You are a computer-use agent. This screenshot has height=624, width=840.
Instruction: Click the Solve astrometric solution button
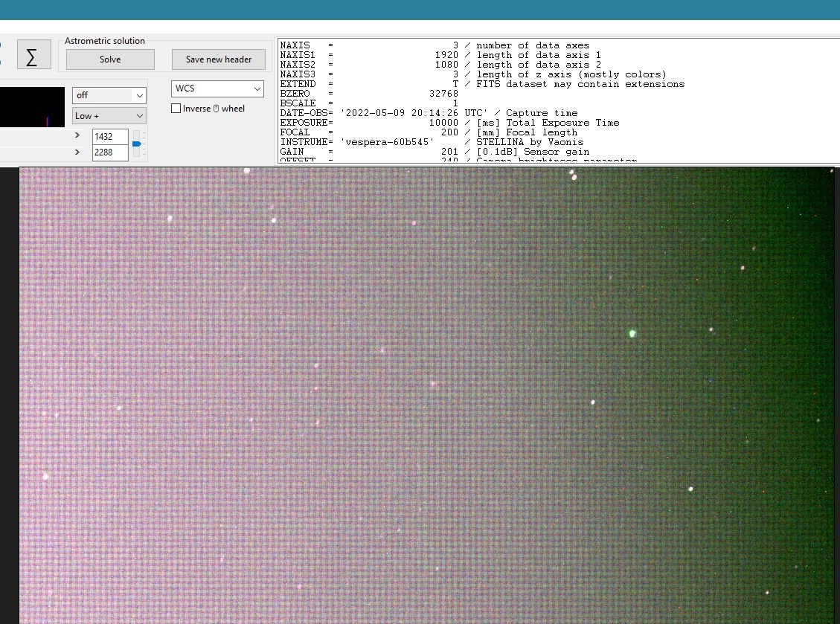tap(110, 59)
